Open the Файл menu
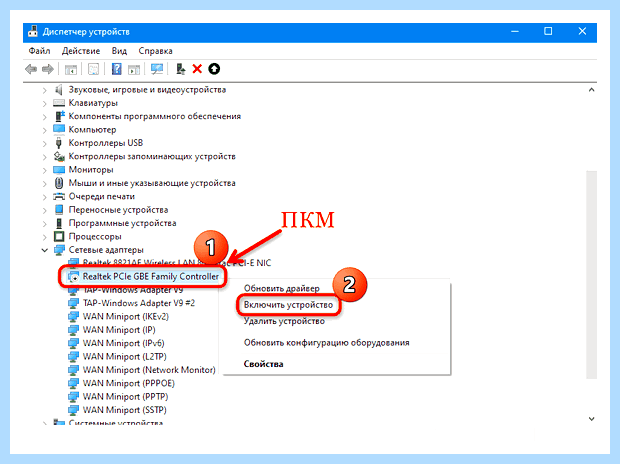 pyautogui.click(x=39, y=51)
